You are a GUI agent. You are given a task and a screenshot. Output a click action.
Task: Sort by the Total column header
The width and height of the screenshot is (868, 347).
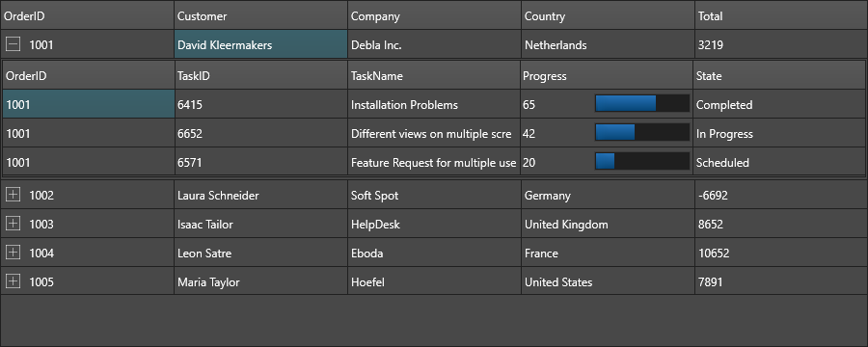[781, 15]
